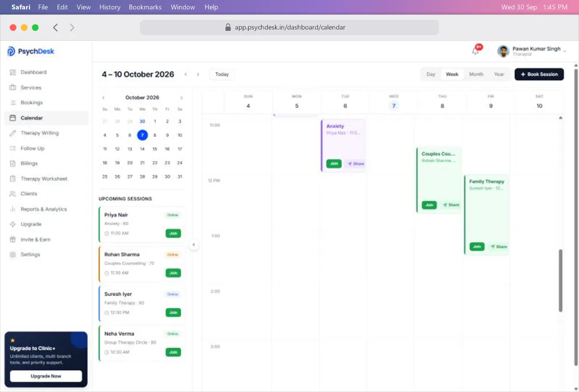Click the Online badge on Priya Nair's card
The image size is (579, 392).
pos(173,215)
